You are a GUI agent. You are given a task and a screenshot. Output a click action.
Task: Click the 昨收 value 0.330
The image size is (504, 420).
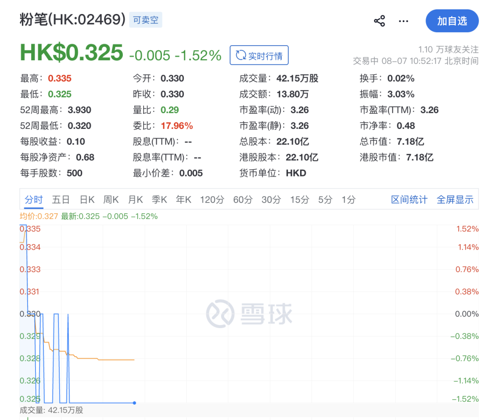[x=172, y=94]
